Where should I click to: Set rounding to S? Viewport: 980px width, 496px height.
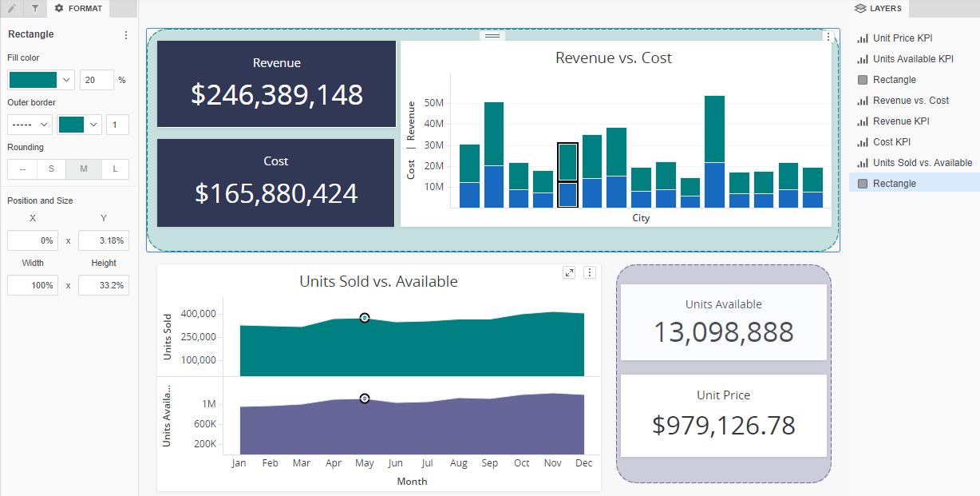click(52, 169)
